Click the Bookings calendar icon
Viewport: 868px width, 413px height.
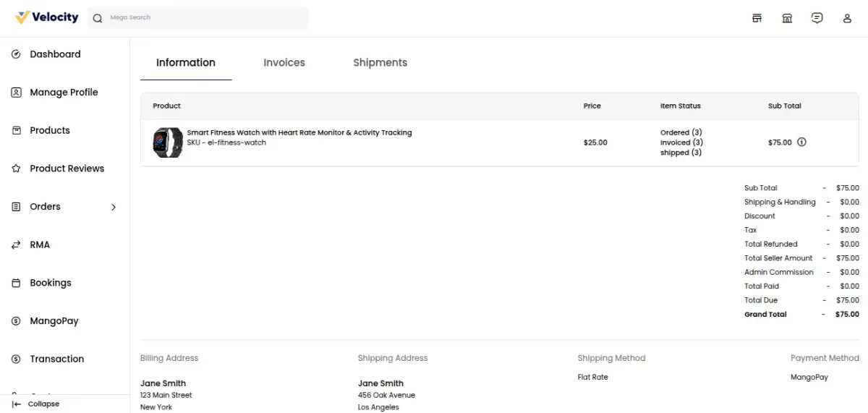(x=16, y=283)
